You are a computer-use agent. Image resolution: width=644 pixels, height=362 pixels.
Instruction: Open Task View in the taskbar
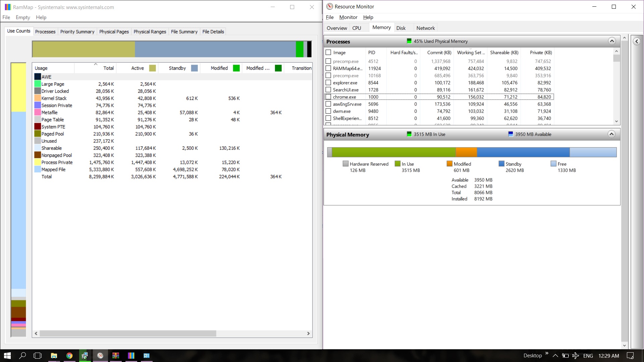point(38,356)
